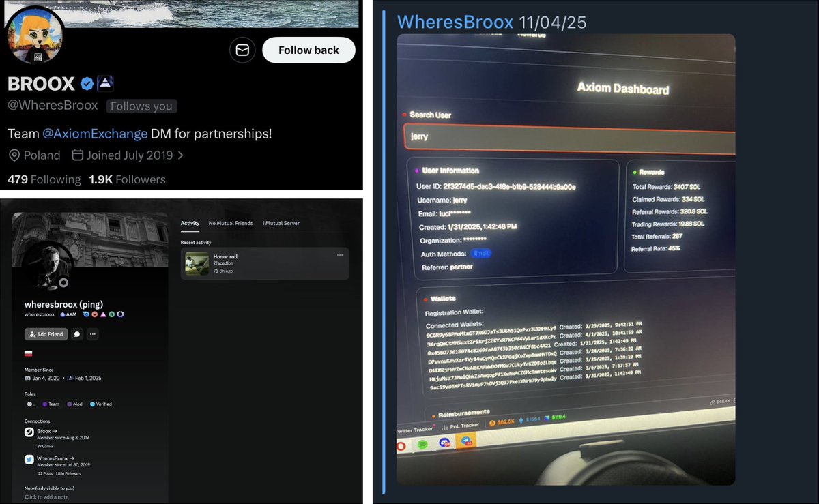Open the Honor roll activity options menu
819x504 pixels.
(x=339, y=256)
